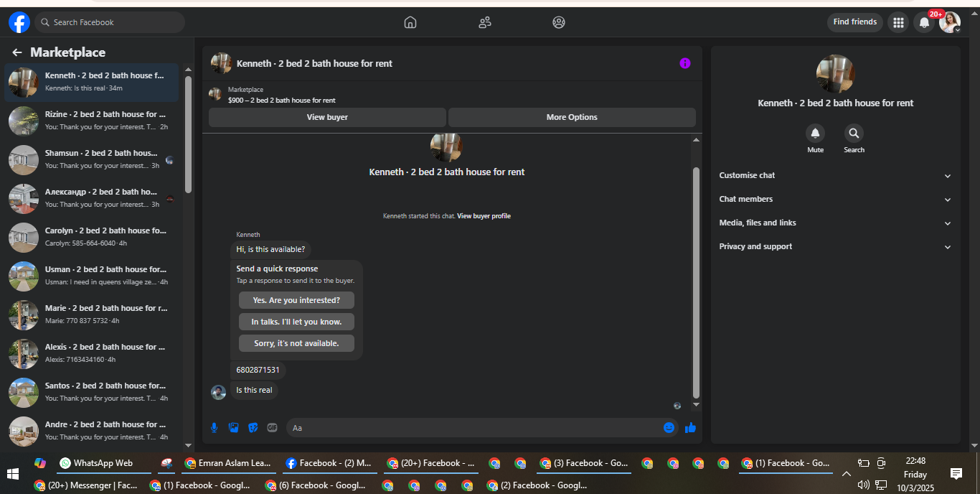Viewport: 980px width, 494px height.
Task: Expand Media, files and links section
Action: [x=835, y=223]
